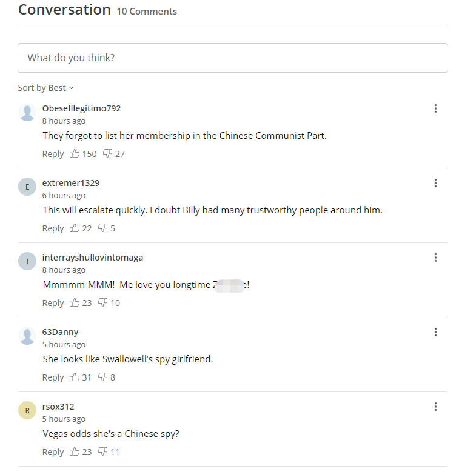The width and height of the screenshot is (476, 472).
Task: Open three-dot menu on 63Danny's comment
Action: [435, 332]
